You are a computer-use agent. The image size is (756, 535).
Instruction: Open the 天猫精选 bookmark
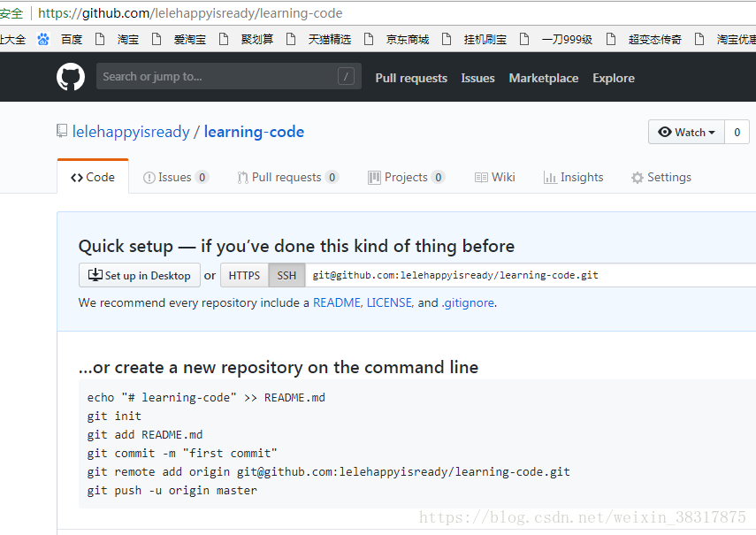tap(330, 39)
